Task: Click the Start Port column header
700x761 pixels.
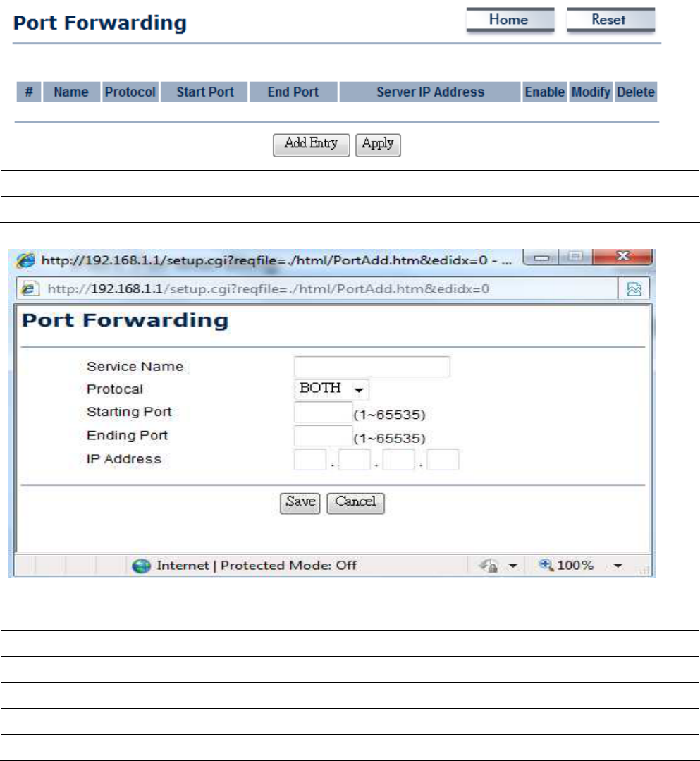Action: (x=204, y=92)
